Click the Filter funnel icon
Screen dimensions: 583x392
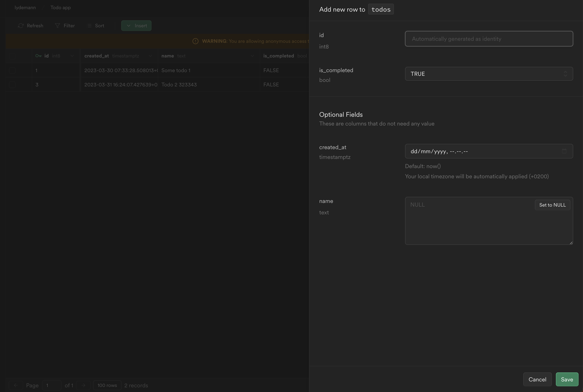coord(57,26)
